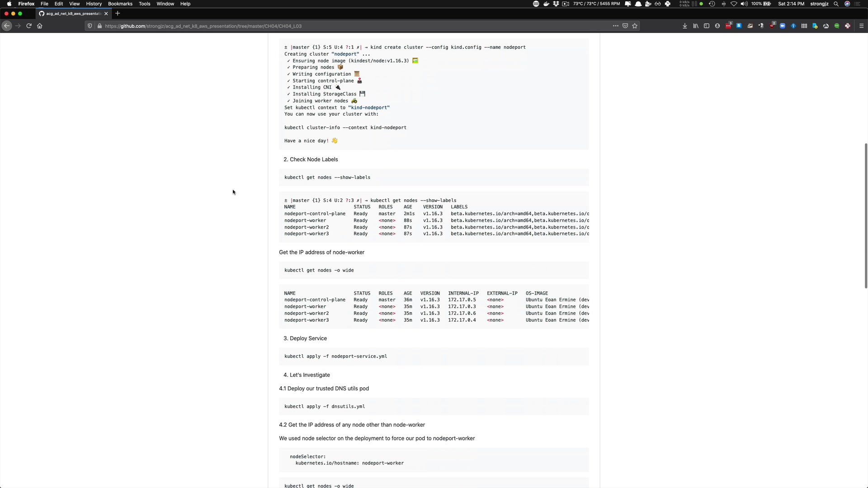Viewport: 868px width, 488px height.
Task: Go back to the previous page
Action: [x=6, y=26]
